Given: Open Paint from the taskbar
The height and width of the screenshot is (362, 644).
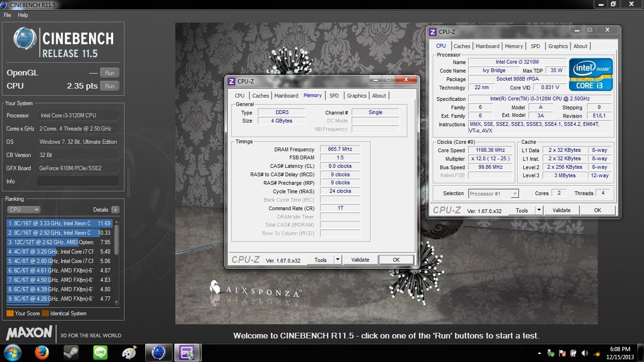Looking at the screenshot, I should tap(129, 353).
